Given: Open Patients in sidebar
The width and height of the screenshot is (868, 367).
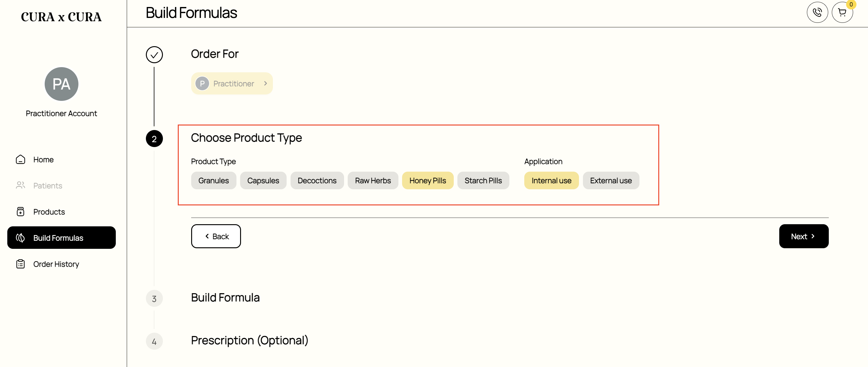Looking at the screenshot, I should pos(61,186).
